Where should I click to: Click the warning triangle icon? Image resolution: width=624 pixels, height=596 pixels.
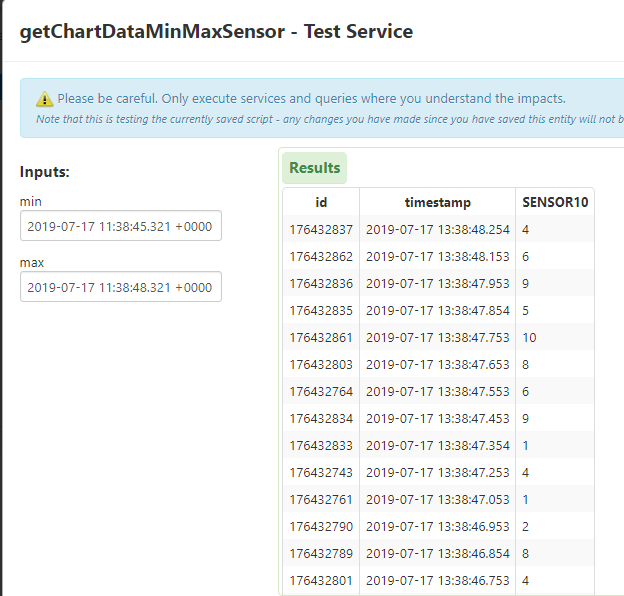click(45, 99)
